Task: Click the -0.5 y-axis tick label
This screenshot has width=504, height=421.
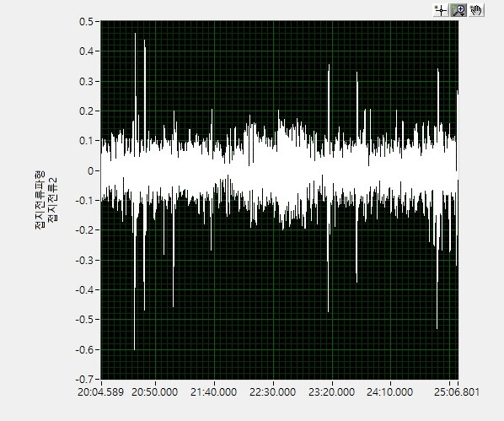Action: point(83,320)
